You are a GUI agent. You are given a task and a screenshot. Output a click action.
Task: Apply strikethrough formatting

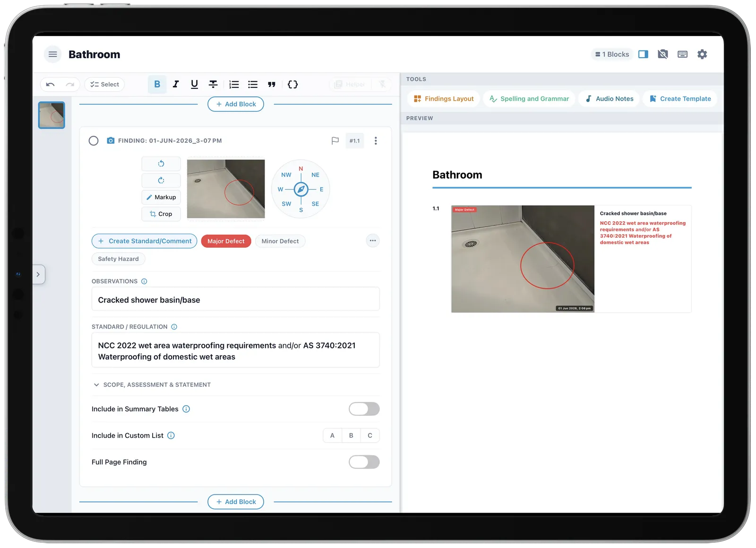(x=213, y=85)
